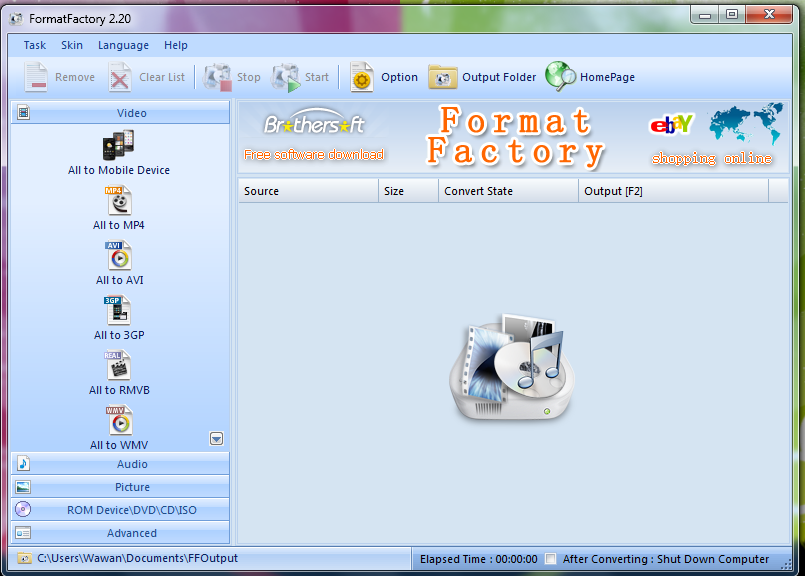Image resolution: width=805 pixels, height=576 pixels.
Task: Click the Convert State column header
Action: (x=509, y=191)
